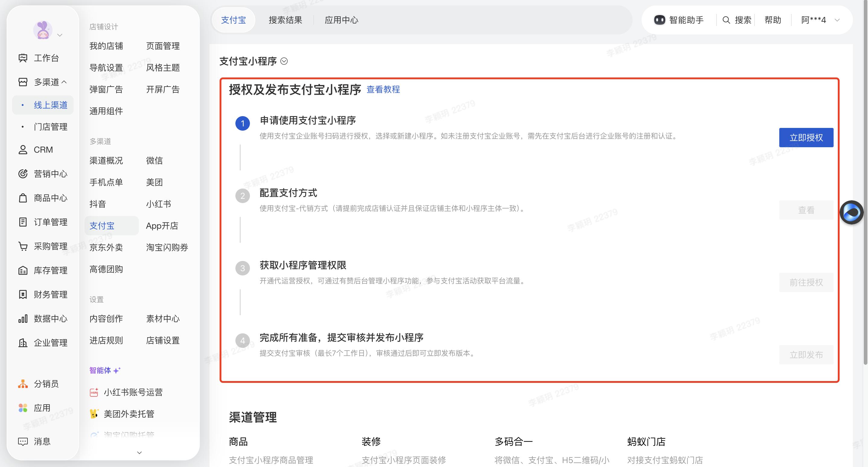Expand the 阿***4 account dropdown
Viewport: 868px width, 467px height.
837,20
